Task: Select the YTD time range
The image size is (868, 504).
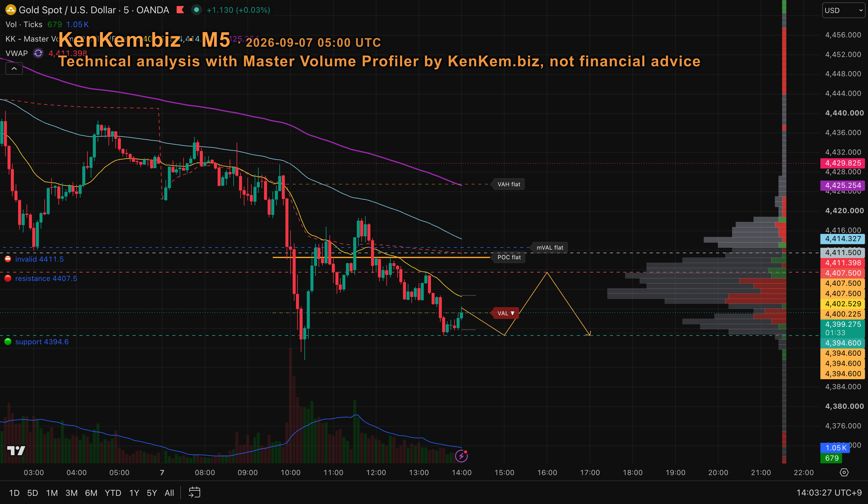Action: [x=113, y=493]
